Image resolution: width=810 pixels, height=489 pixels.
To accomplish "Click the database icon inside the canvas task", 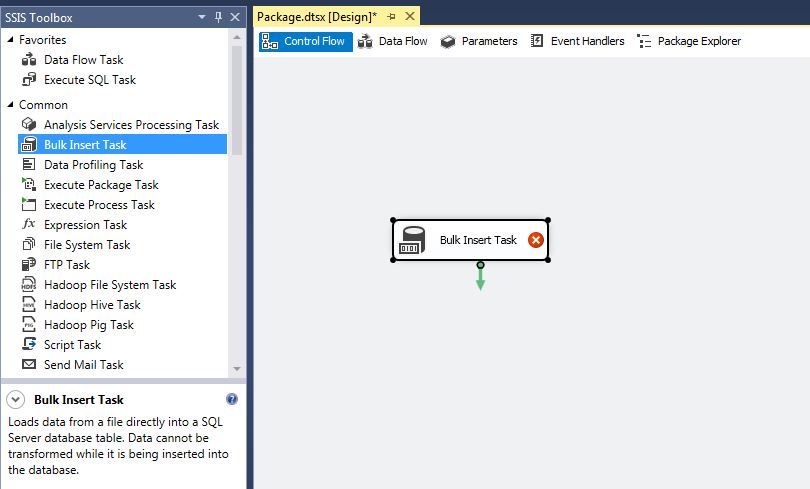I will point(412,240).
